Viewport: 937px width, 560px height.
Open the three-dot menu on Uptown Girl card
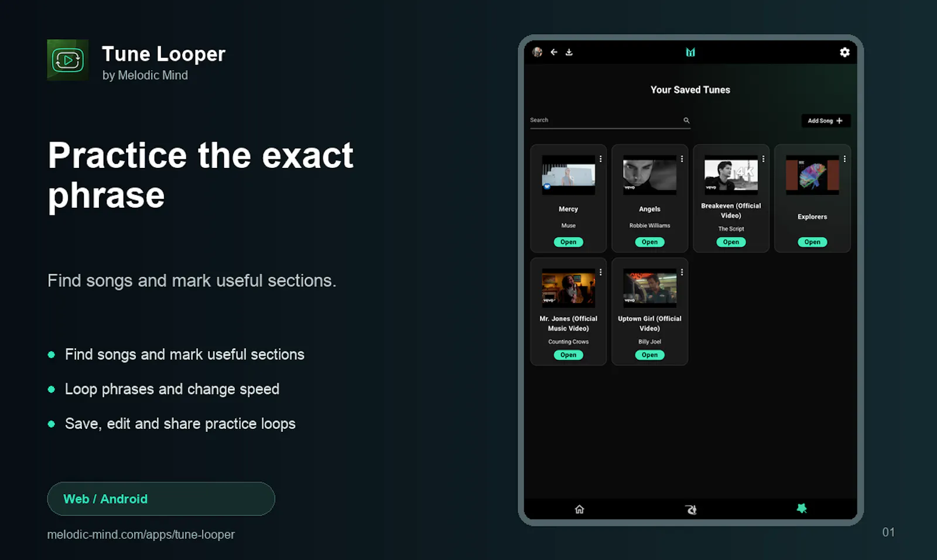(682, 272)
